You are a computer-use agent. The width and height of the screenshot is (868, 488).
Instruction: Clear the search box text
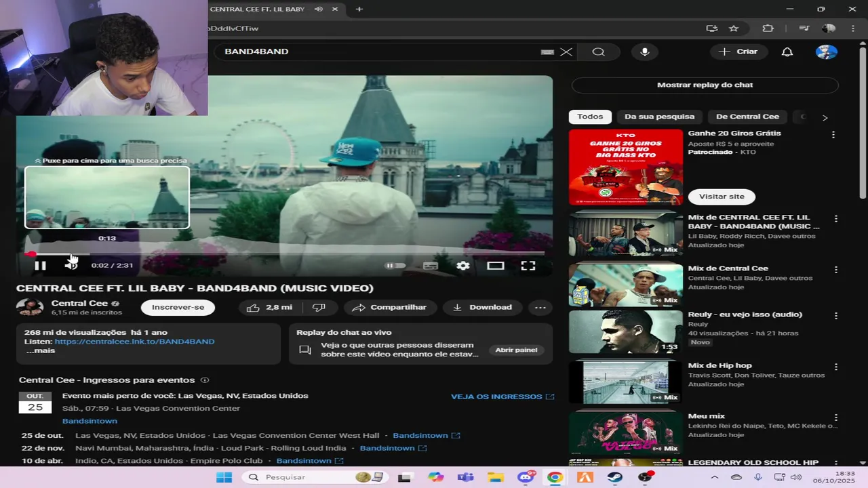click(x=566, y=52)
